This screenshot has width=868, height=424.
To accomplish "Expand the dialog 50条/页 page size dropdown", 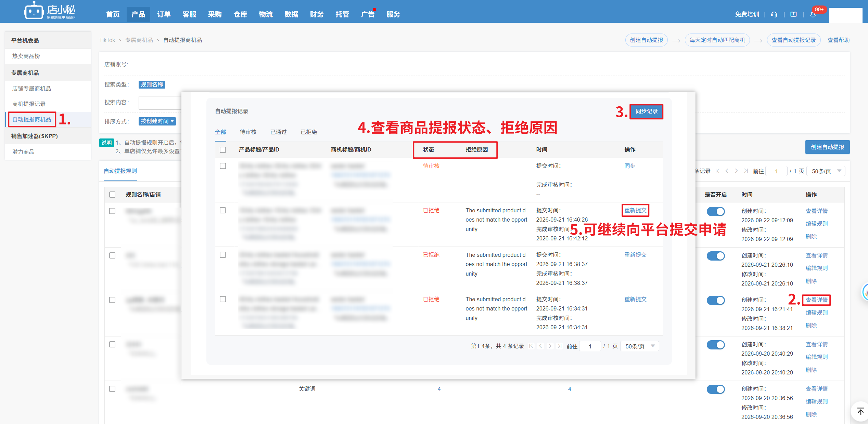I will point(640,346).
